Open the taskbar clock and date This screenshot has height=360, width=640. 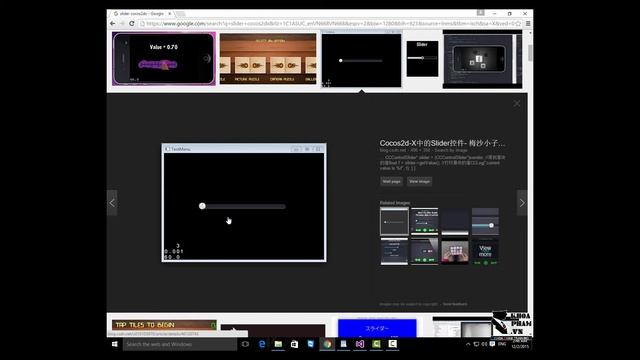pos(520,344)
